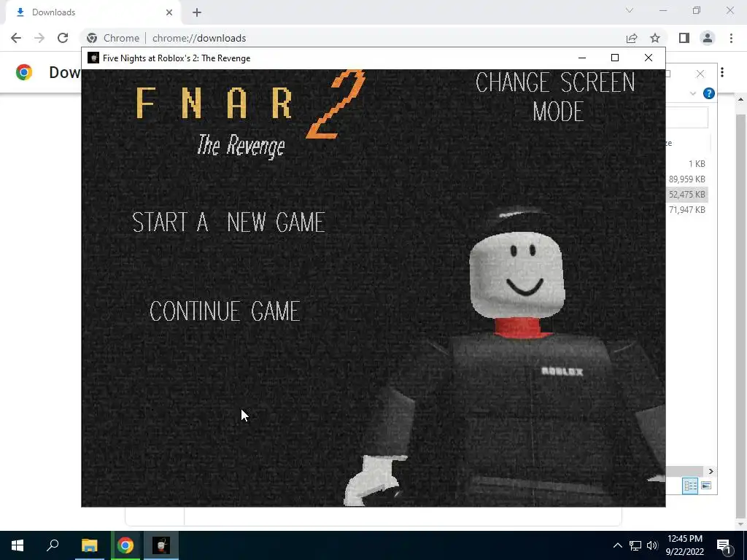This screenshot has width=747, height=560.
Task: Click the Chrome site info icon
Action: (92, 38)
